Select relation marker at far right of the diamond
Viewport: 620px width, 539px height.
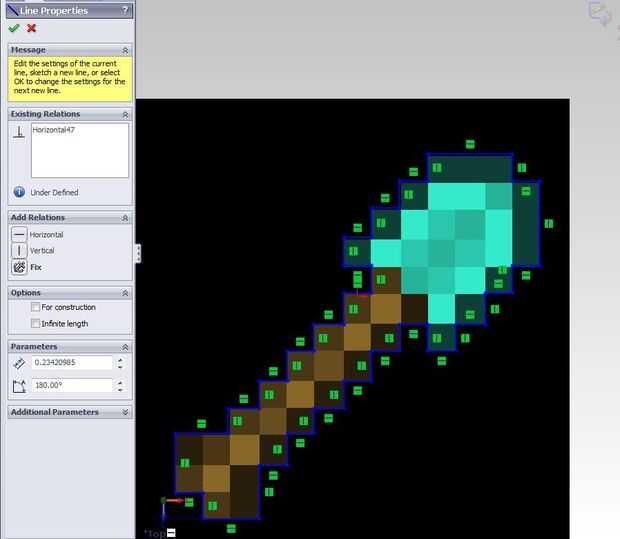(549, 224)
